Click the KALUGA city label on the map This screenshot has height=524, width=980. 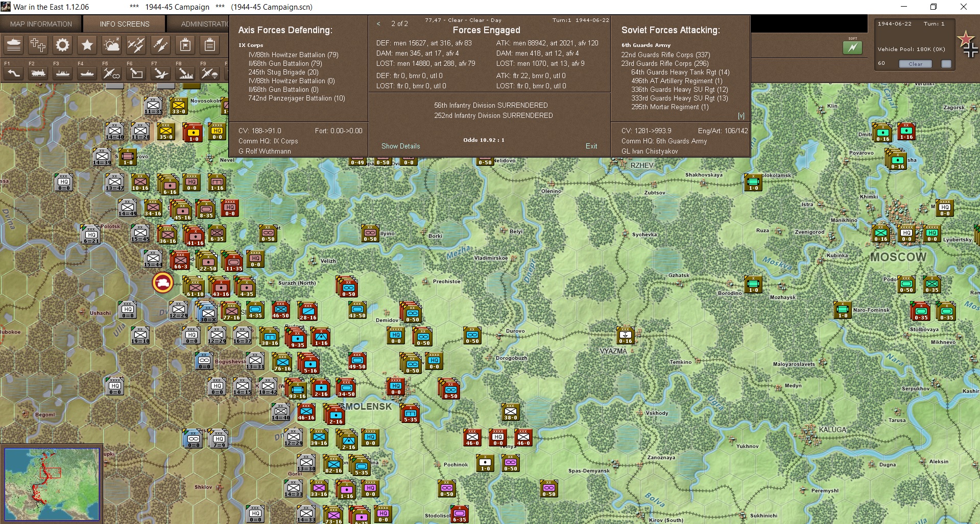[832, 430]
